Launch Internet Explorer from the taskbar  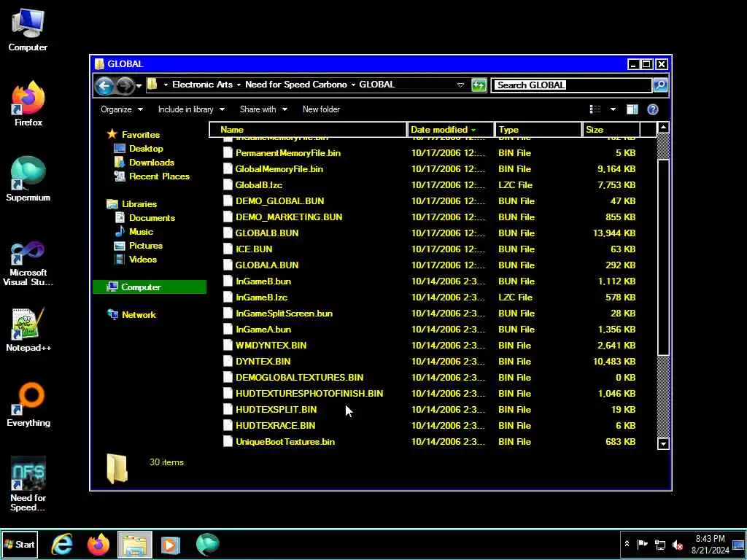tap(63, 544)
